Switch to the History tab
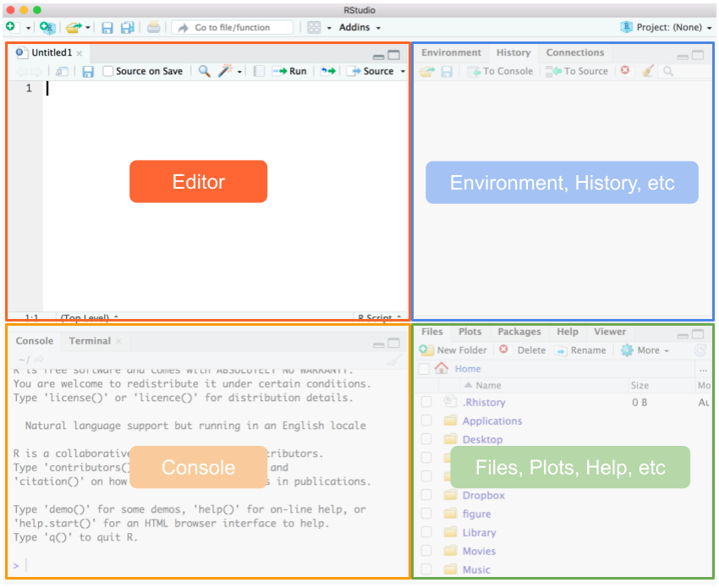Viewport: 719px width, 588px height. 513,52
